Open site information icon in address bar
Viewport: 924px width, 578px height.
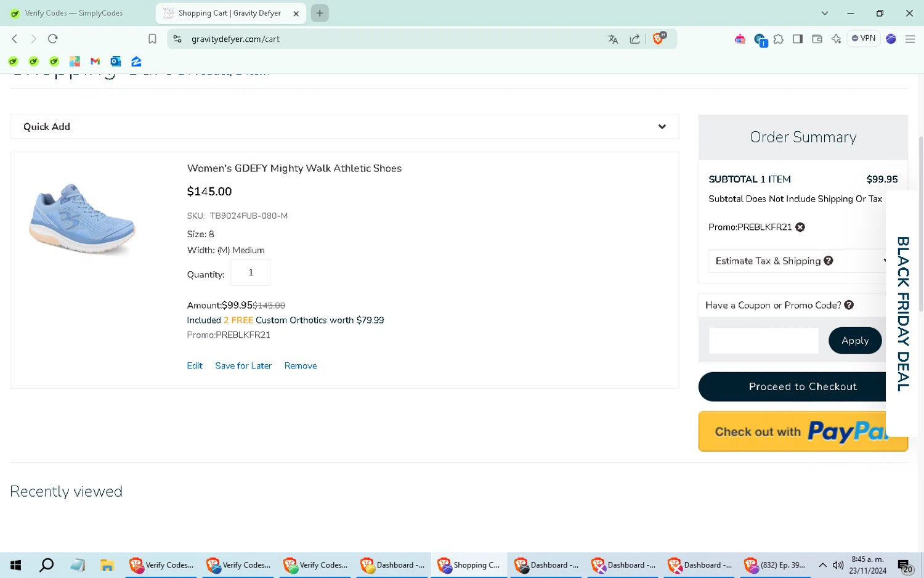(x=177, y=39)
